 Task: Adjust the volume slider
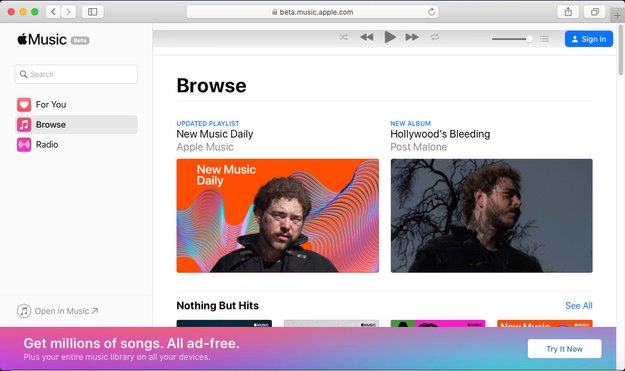pos(513,39)
